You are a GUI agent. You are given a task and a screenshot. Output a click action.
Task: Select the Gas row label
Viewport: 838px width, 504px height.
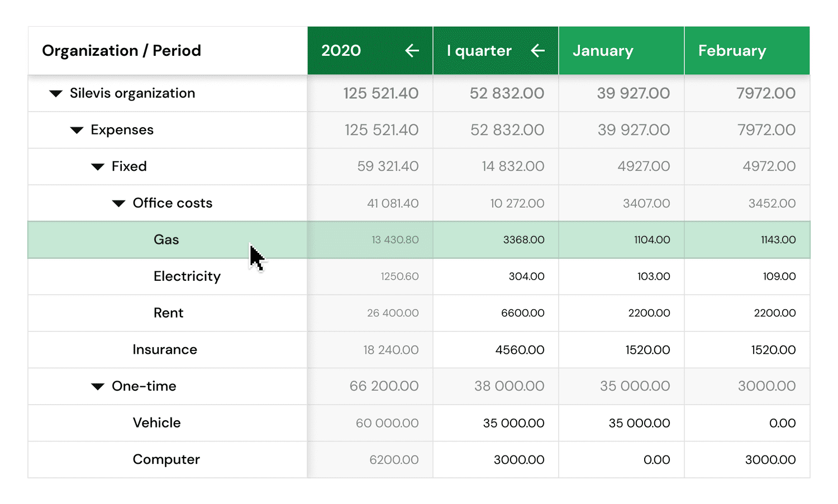point(166,240)
